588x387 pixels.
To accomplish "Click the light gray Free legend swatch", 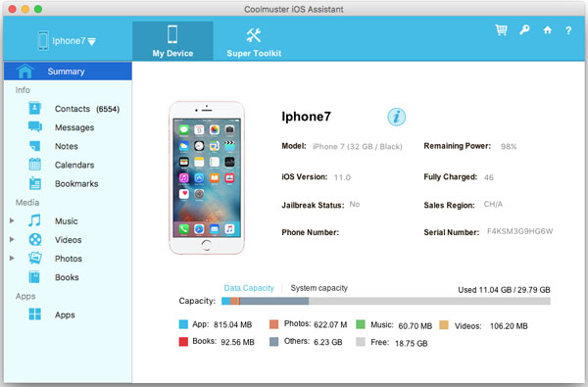I will (x=361, y=342).
